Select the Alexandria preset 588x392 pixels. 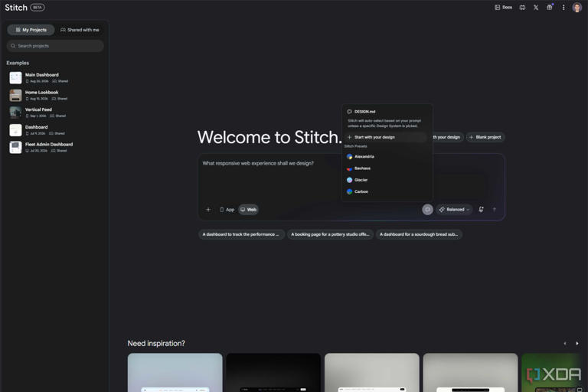click(x=386, y=156)
